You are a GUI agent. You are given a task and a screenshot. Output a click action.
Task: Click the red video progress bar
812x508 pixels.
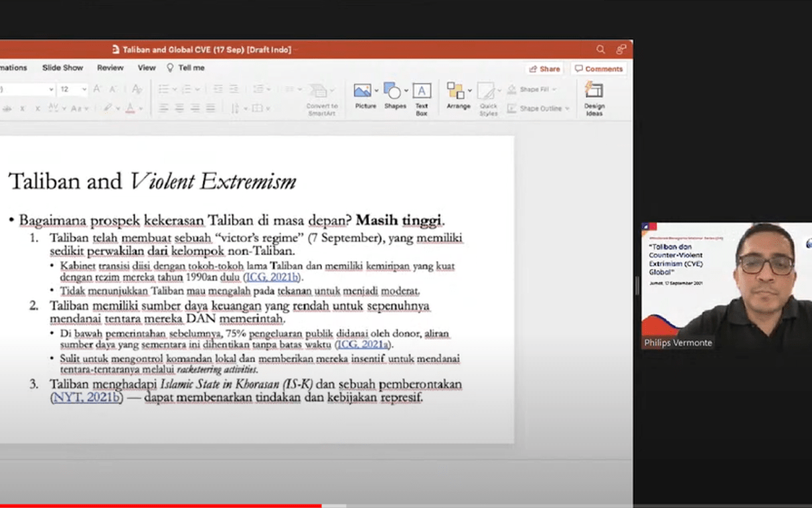pos(161,505)
